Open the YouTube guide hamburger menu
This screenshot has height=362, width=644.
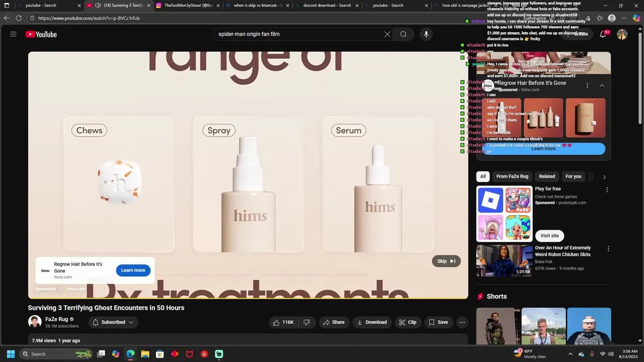(14, 34)
